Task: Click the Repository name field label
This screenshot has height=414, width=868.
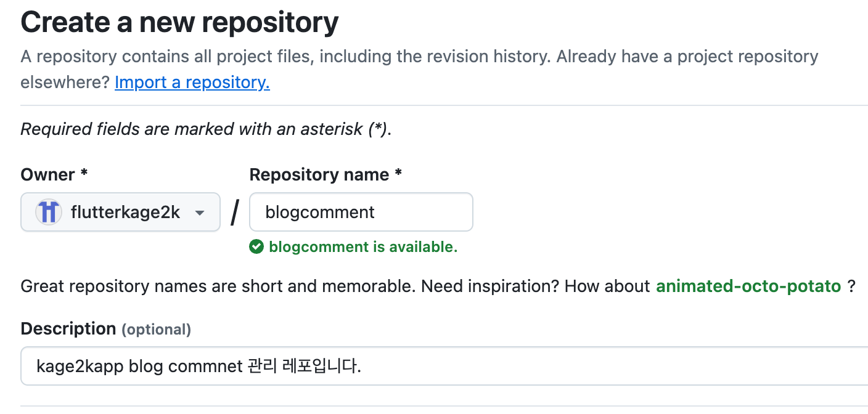Action: 319,174
